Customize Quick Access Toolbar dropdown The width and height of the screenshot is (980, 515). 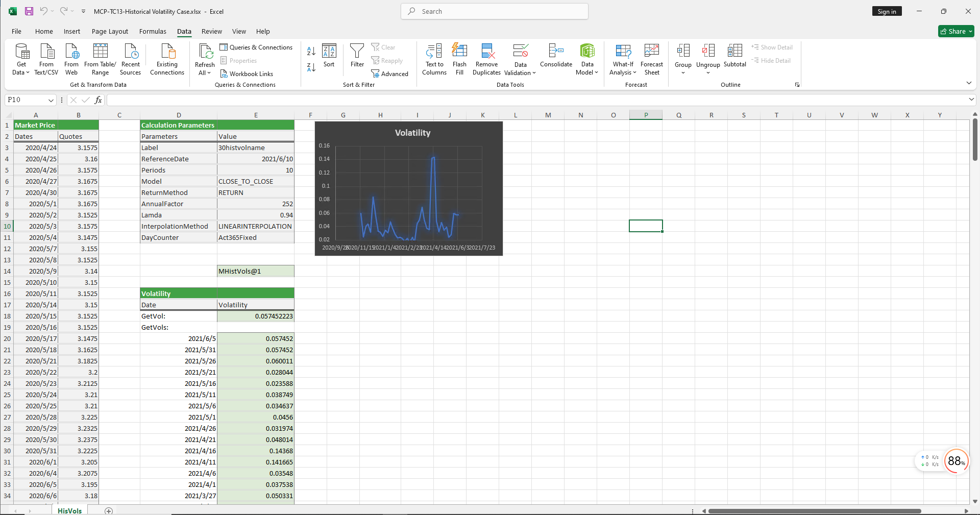coord(83,11)
